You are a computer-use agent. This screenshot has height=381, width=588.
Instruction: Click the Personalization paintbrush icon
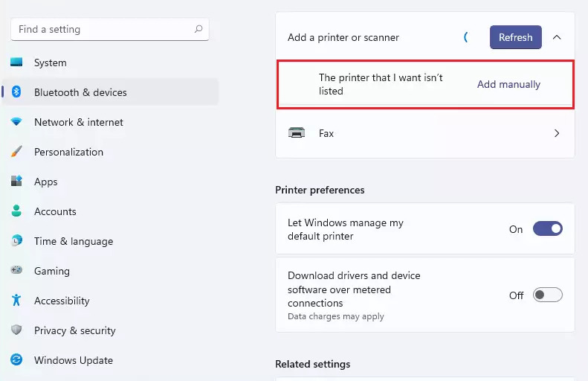tap(16, 152)
